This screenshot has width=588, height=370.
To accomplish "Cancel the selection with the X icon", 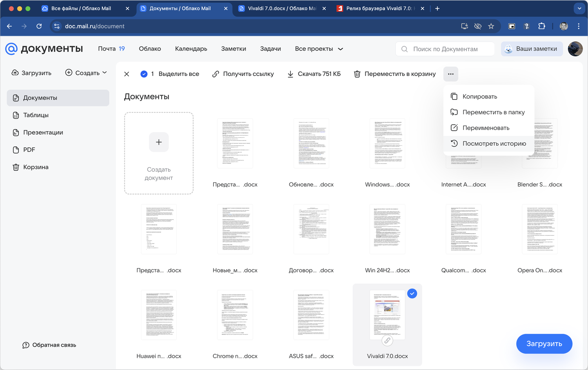I will 127,74.
